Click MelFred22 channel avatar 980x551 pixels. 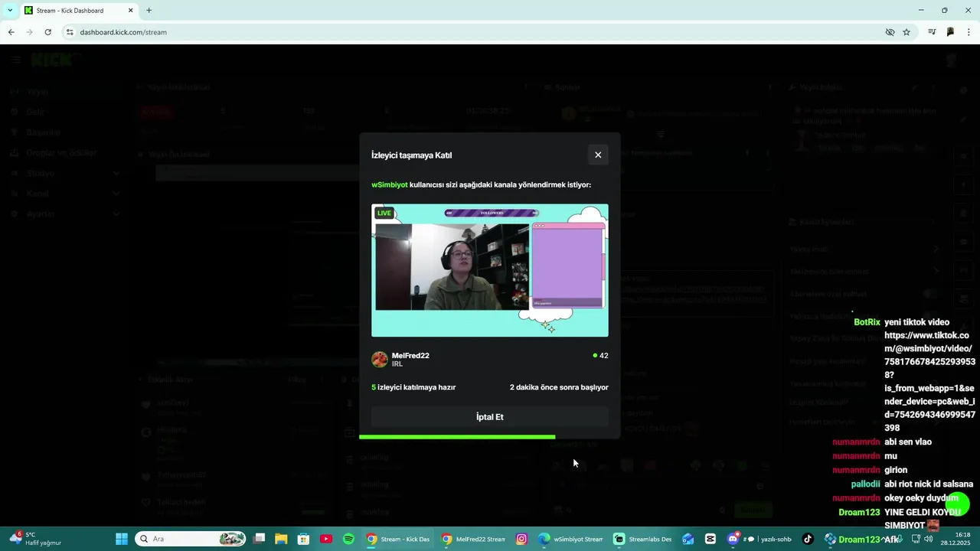tap(380, 360)
